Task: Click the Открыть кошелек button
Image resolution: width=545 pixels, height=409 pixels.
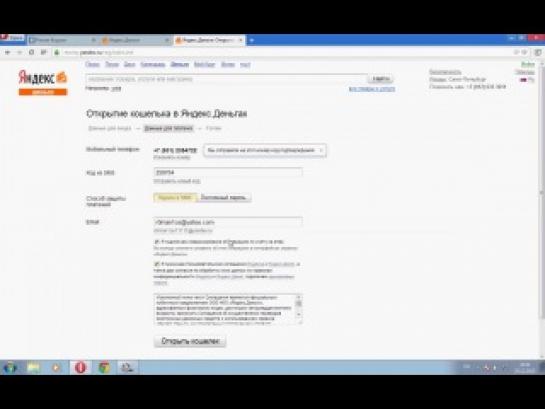Action: [x=190, y=341]
